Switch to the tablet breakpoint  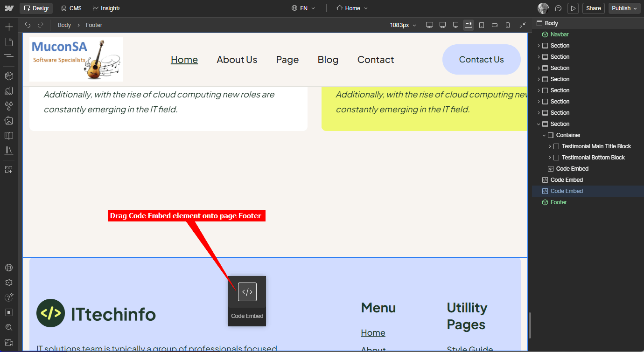(482, 25)
